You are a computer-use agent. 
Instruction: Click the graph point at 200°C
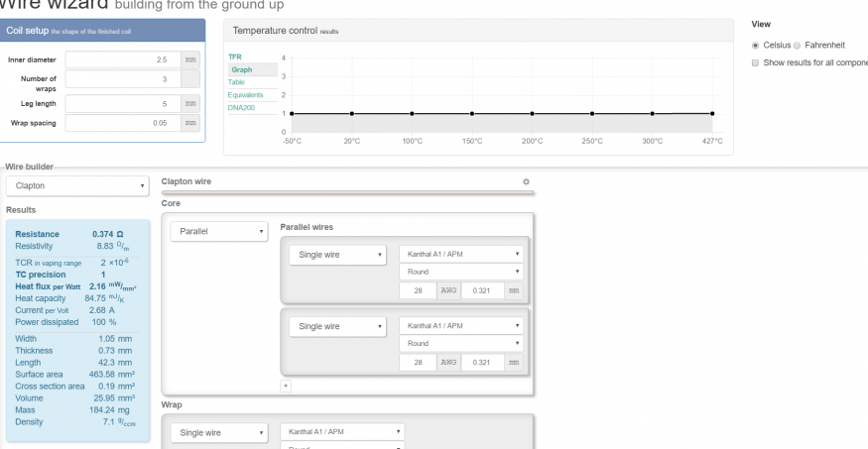[x=532, y=114]
